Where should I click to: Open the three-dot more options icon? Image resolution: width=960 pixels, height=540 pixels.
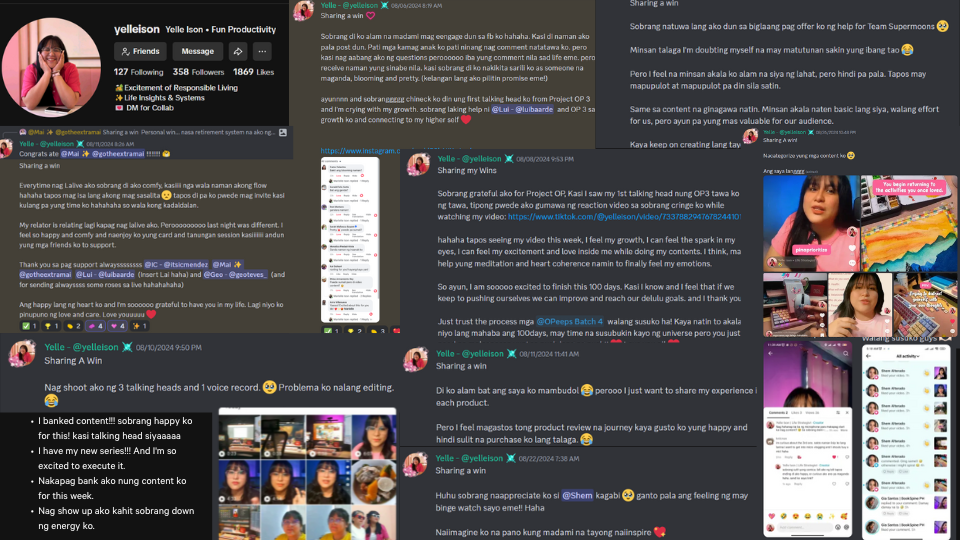click(262, 51)
